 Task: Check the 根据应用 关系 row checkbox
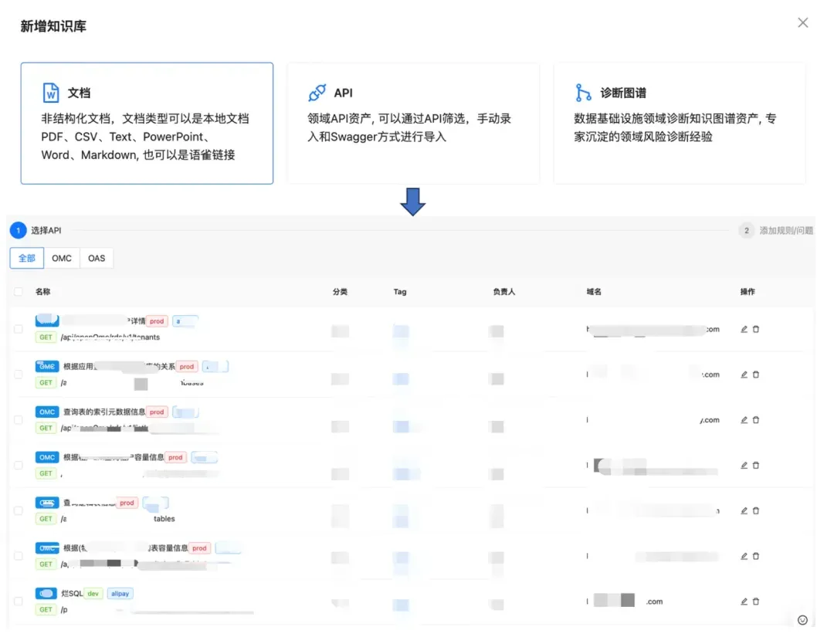(19, 375)
